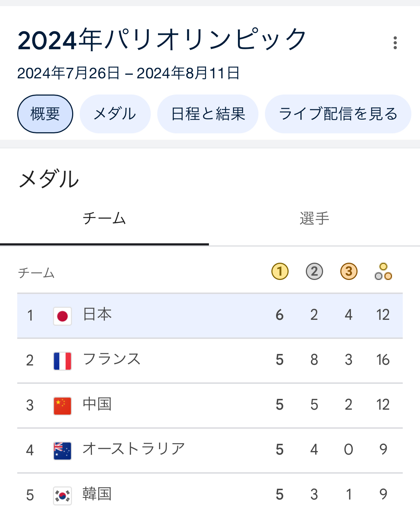
Task: Click the gold medal column icon
Action: 280,272
